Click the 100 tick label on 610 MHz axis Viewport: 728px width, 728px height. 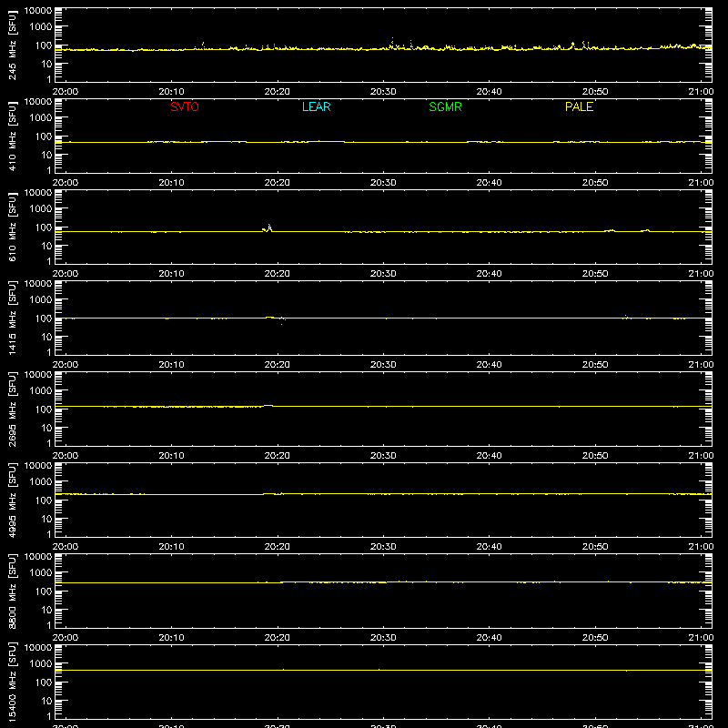(44, 227)
